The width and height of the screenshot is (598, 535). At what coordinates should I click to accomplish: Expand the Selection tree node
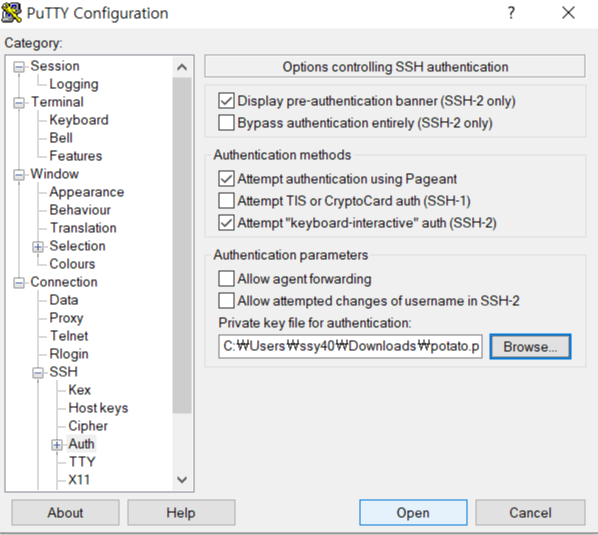38,247
